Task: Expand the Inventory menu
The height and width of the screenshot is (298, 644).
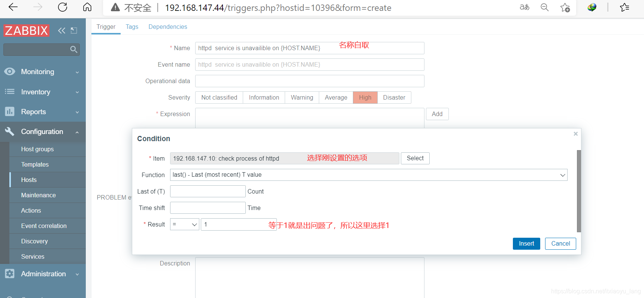Action: pos(77,92)
